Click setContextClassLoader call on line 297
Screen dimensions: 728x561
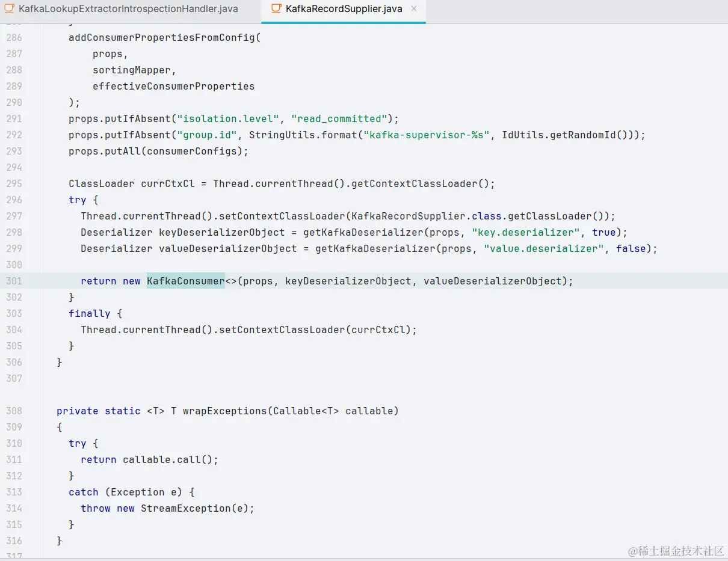[x=282, y=216]
